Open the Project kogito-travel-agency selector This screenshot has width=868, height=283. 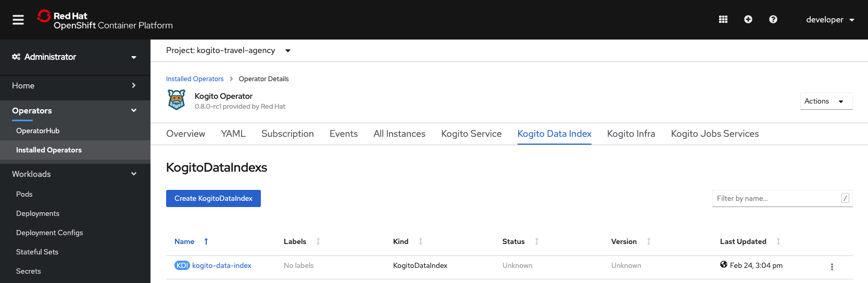[228, 50]
